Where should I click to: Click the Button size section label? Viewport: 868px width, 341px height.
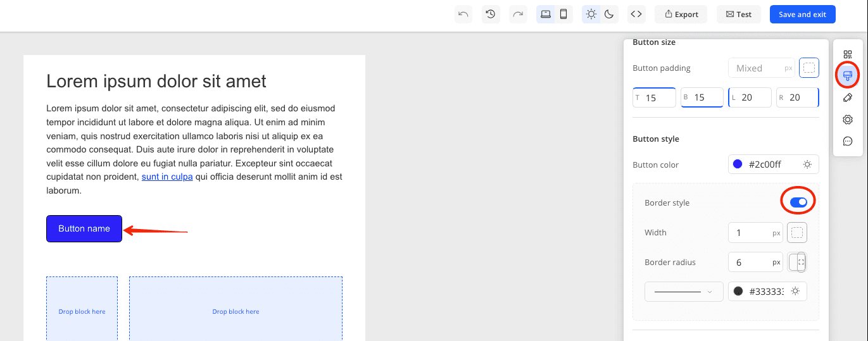coord(654,42)
